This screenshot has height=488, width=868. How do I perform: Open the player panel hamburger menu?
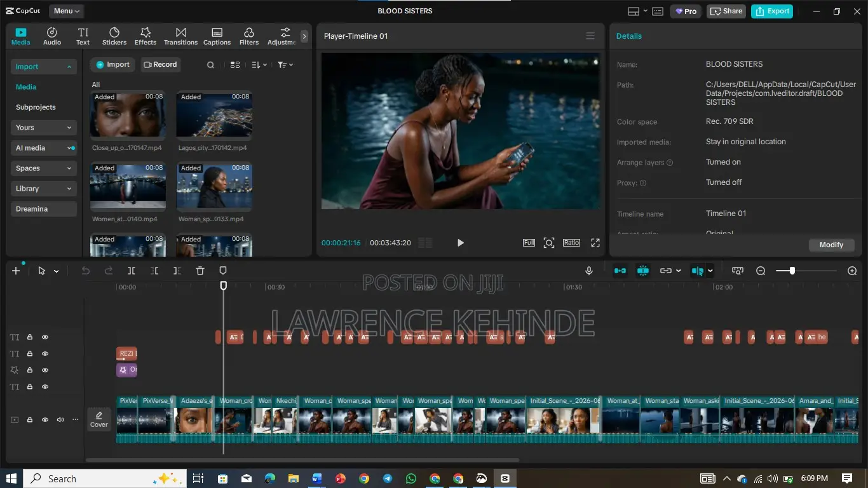click(590, 36)
